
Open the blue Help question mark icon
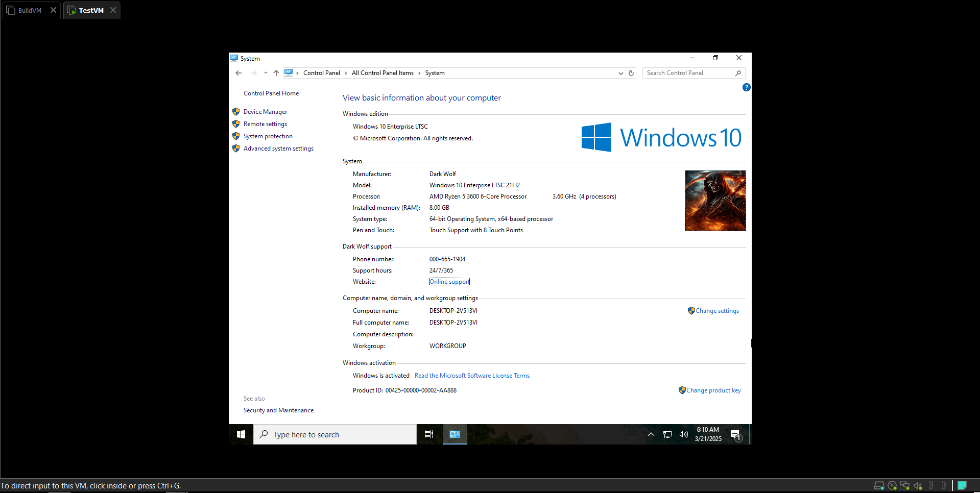coord(746,87)
